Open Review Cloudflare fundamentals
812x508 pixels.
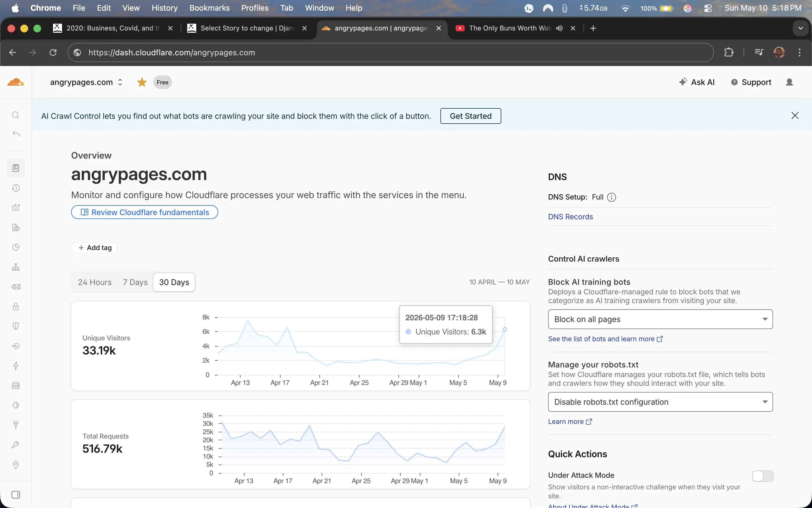click(x=145, y=212)
